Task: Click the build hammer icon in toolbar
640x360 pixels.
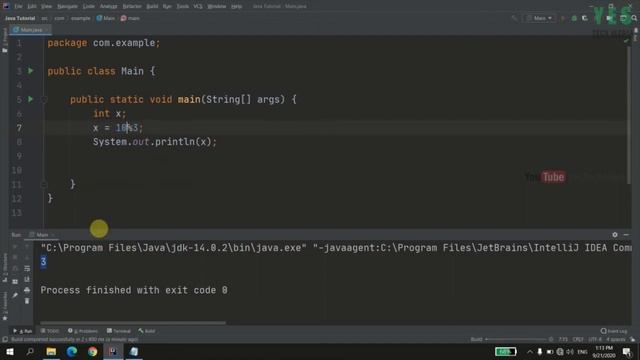Action: (x=515, y=18)
